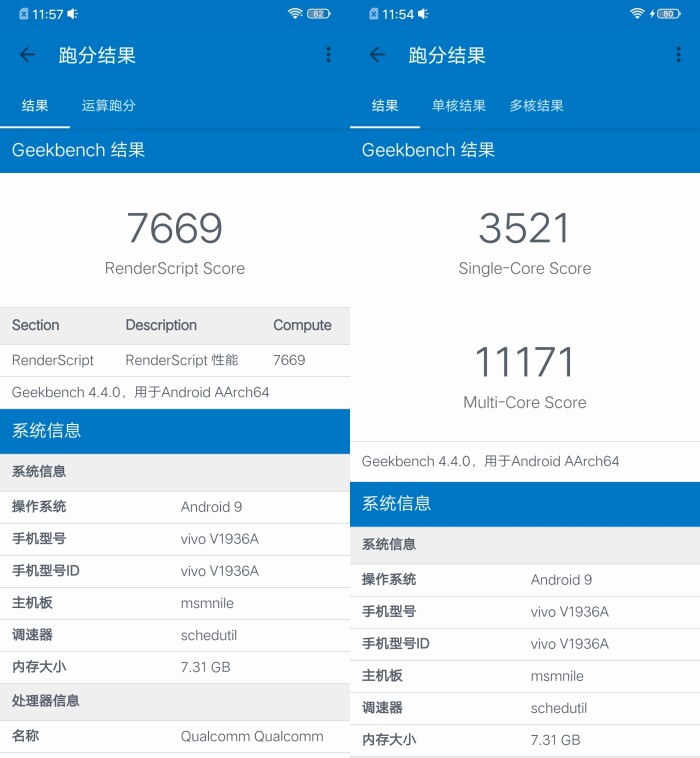
Task: Tap volume icon beside 11:57 clock
Action: [73, 14]
